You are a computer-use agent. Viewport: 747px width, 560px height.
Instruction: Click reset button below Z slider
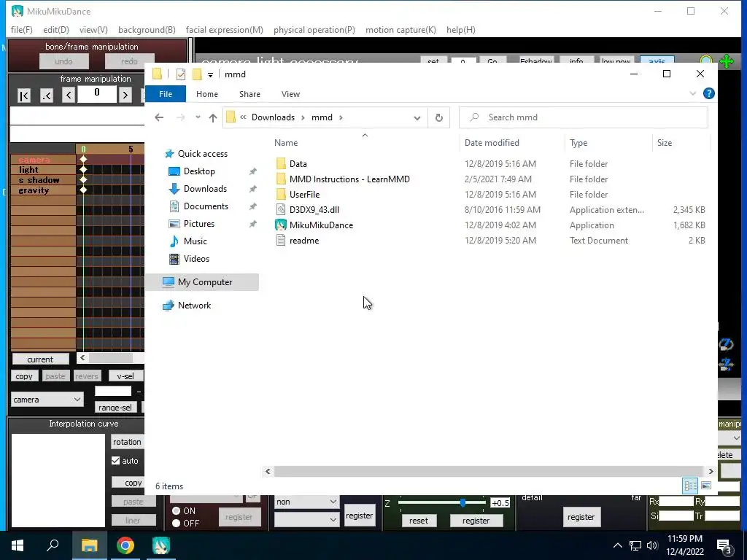(x=418, y=521)
